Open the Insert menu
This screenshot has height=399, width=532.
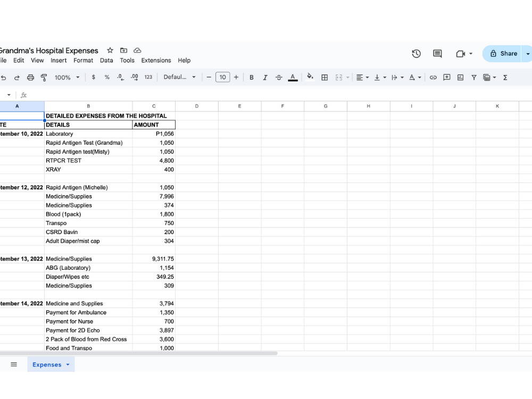click(x=59, y=61)
